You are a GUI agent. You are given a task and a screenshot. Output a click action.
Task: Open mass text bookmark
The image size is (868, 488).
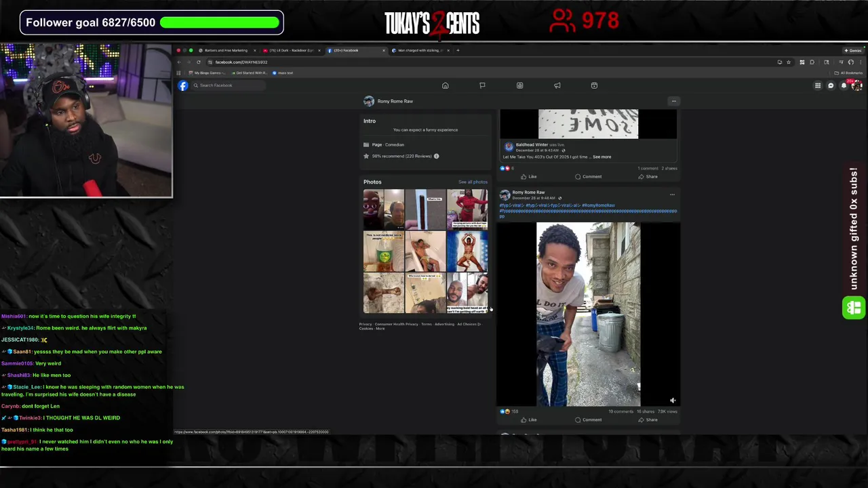pos(283,73)
